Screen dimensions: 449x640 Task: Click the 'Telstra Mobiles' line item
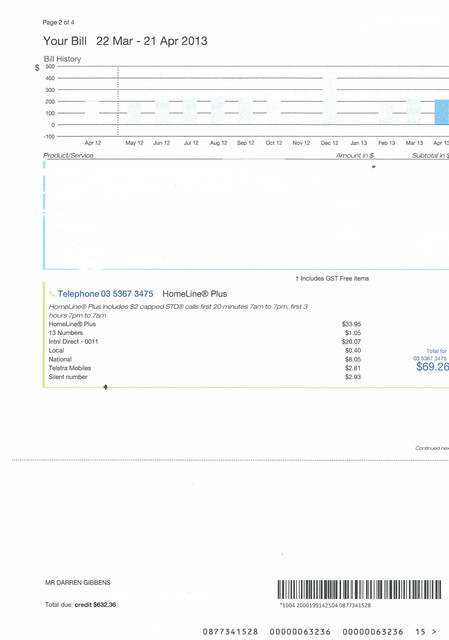(x=70, y=368)
